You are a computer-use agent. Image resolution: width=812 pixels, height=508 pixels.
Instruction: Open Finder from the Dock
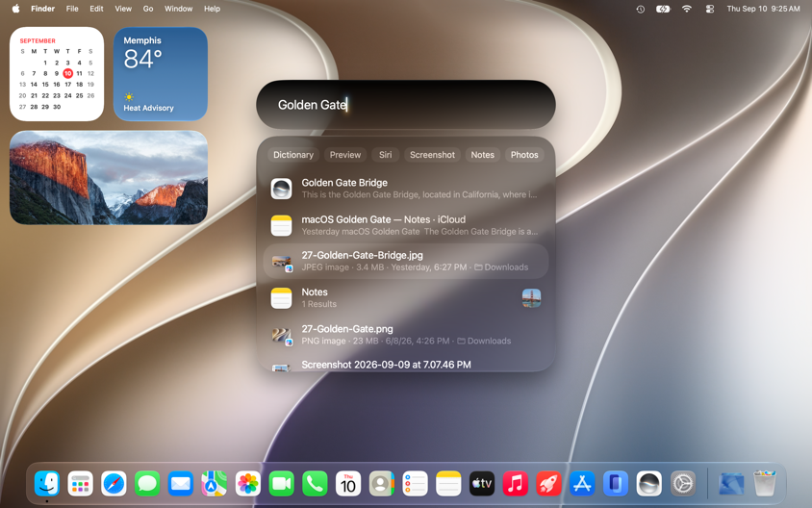coord(46,484)
